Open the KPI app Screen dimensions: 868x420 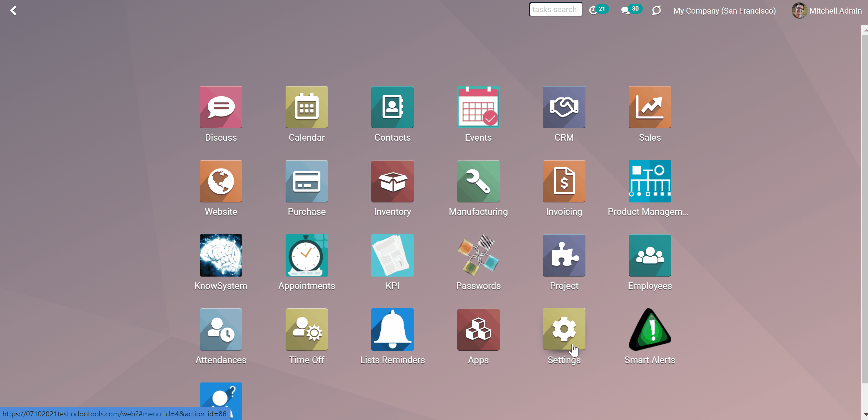(x=392, y=255)
